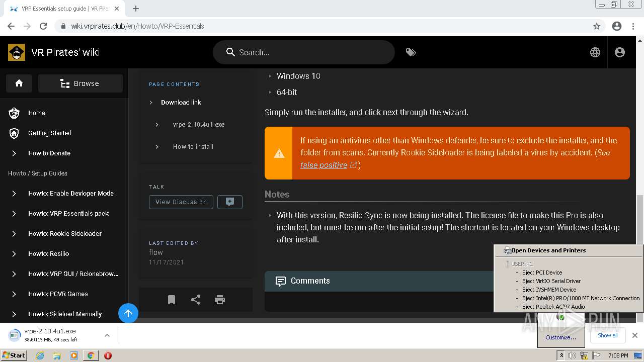This screenshot has width=644, height=362.
Task: Click the address bar URL
Action: tap(137, 26)
